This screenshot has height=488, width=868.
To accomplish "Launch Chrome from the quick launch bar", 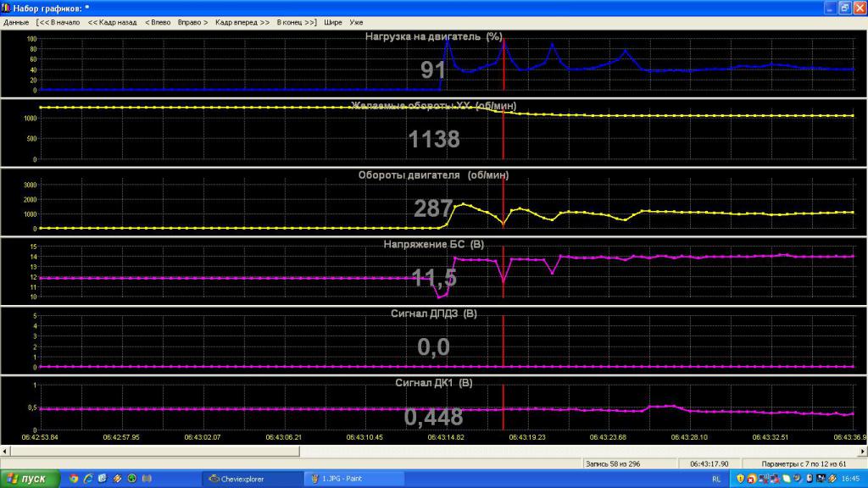I will (x=74, y=479).
